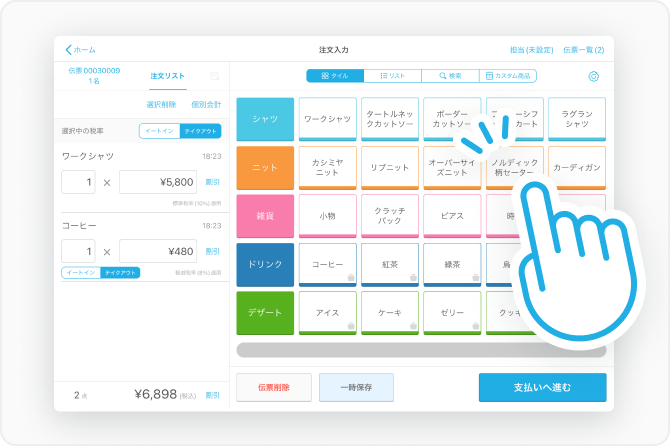This screenshot has height=446, width=670.
Task: Add コーヒー product tile to order
Action: (x=328, y=264)
